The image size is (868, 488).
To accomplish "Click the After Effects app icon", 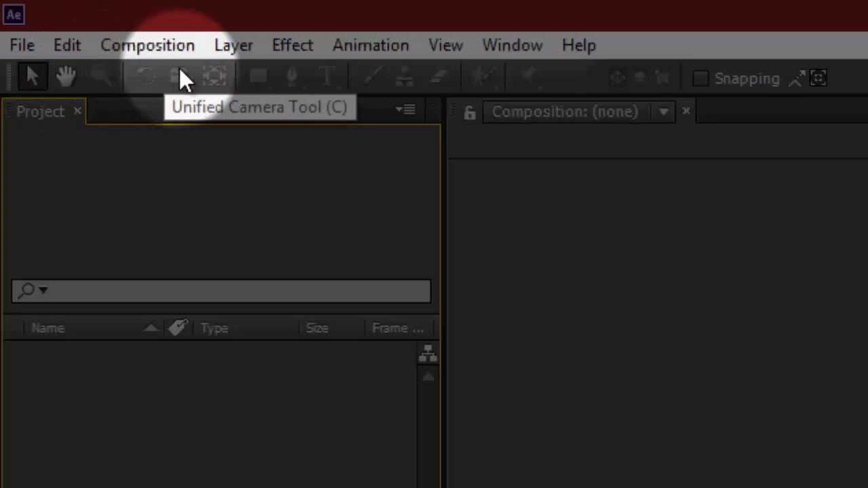I will point(14,14).
